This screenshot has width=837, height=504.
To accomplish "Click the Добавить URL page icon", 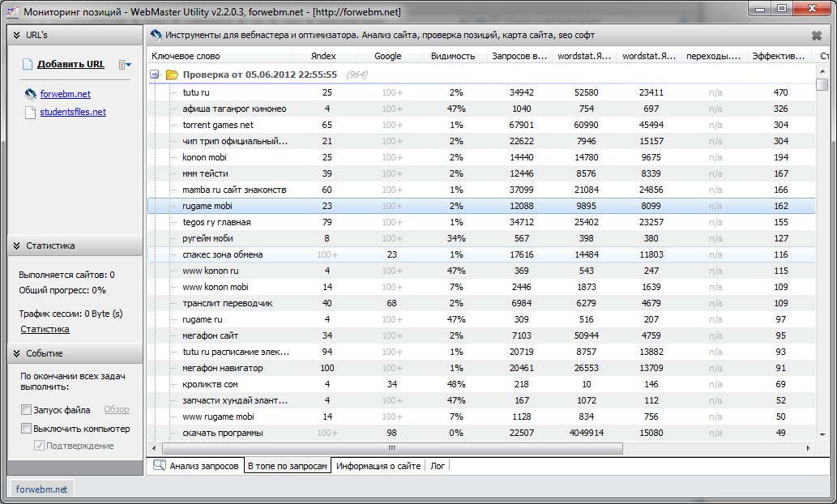I will pos(27,64).
